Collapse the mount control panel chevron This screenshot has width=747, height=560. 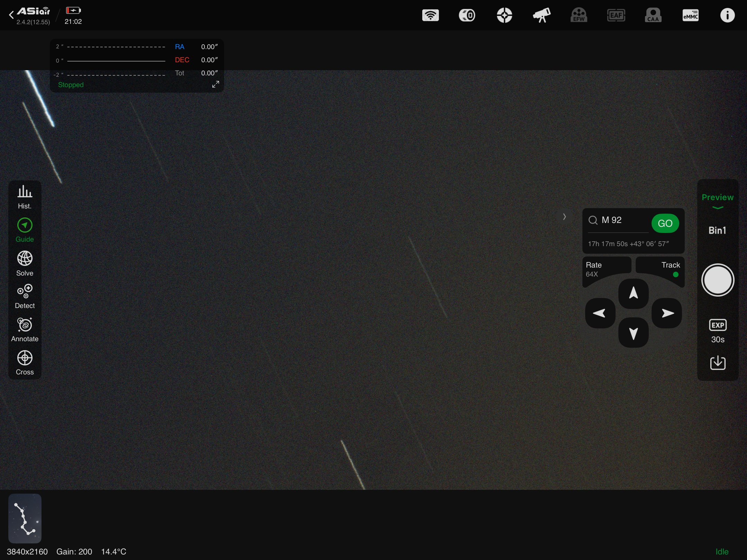click(564, 217)
